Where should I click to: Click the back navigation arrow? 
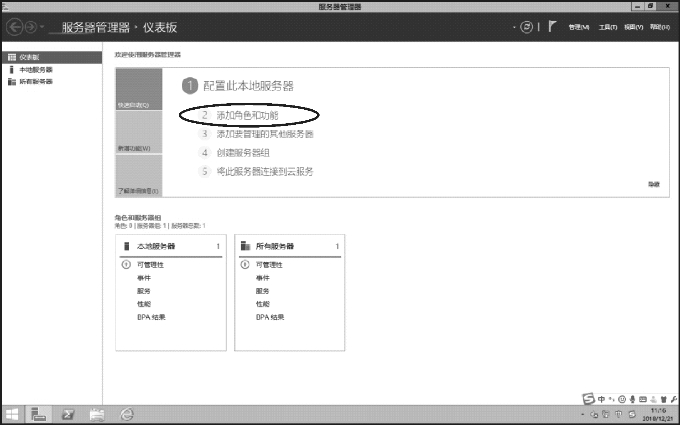[14, 27]
